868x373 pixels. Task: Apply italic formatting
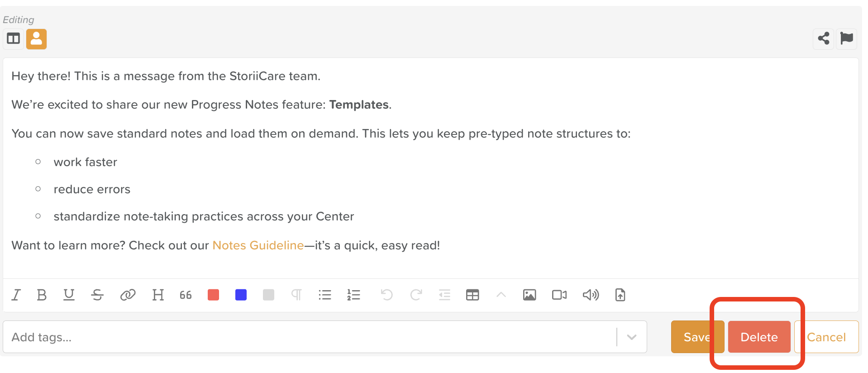tap(16, 295)
